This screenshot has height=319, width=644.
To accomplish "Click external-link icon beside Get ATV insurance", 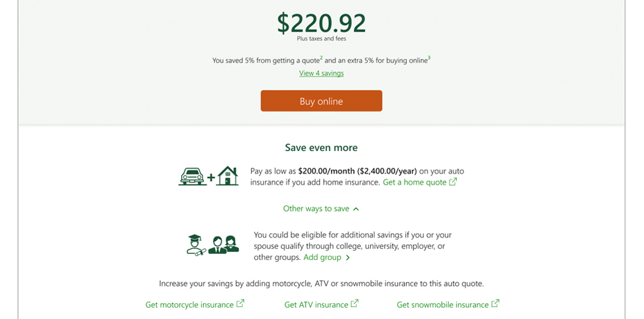I will coord(355,304).
